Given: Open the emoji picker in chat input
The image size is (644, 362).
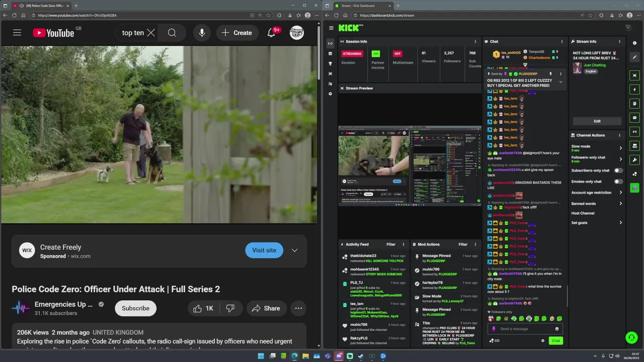Looking at the screenshot, I should coord(557,329).
